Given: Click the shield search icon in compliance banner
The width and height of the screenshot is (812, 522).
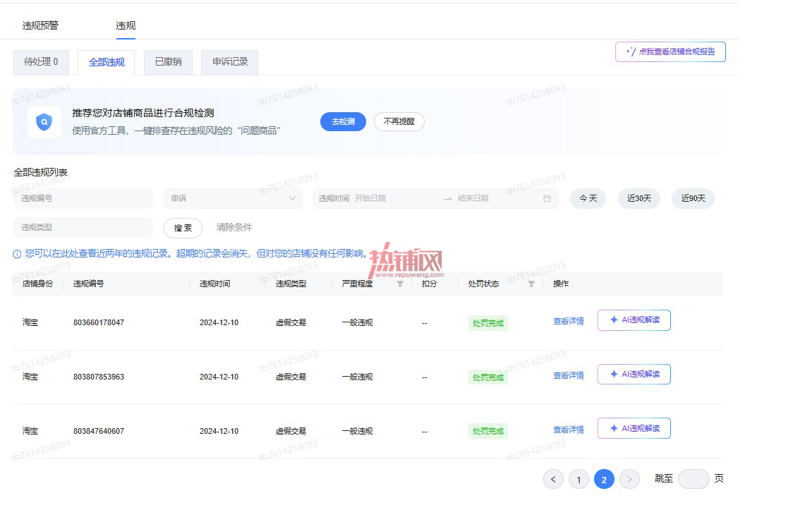Looking at the screenshot, I should pyautogui.click(x=44, y=122).
